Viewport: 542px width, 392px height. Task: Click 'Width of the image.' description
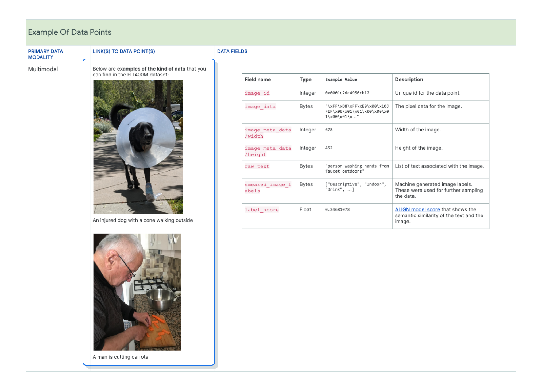(x=418, y=130)
